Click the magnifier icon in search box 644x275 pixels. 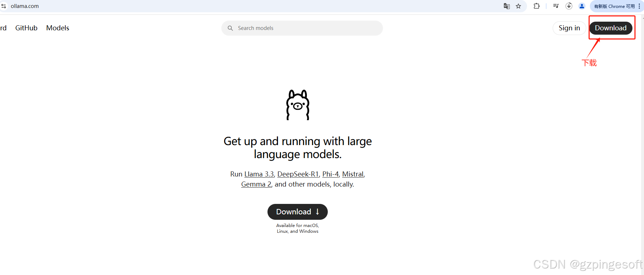[x=230, y=28]
